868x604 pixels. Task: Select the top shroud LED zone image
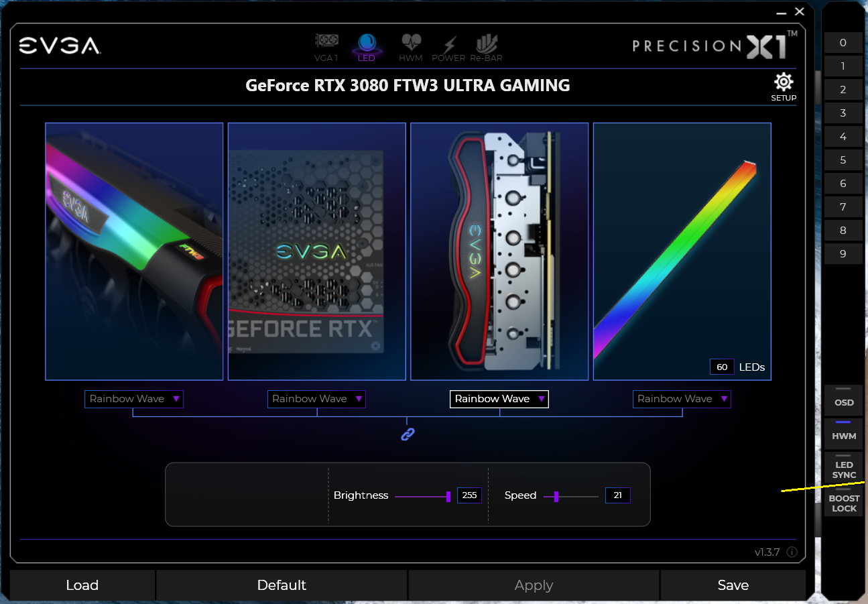point(134,251)
